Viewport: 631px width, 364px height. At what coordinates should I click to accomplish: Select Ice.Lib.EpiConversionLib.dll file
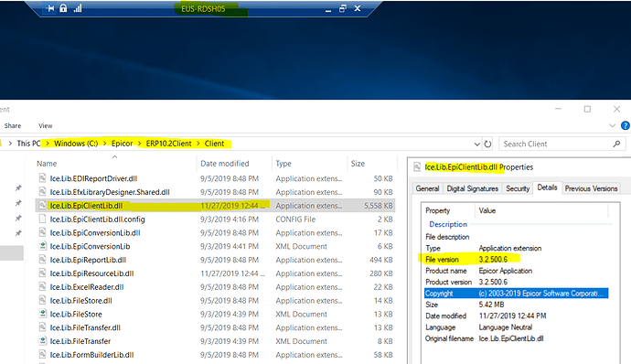click(x=95, y=232)
